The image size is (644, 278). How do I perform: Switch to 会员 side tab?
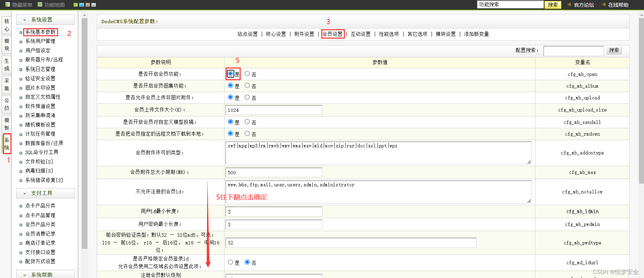tap(7, 104)
